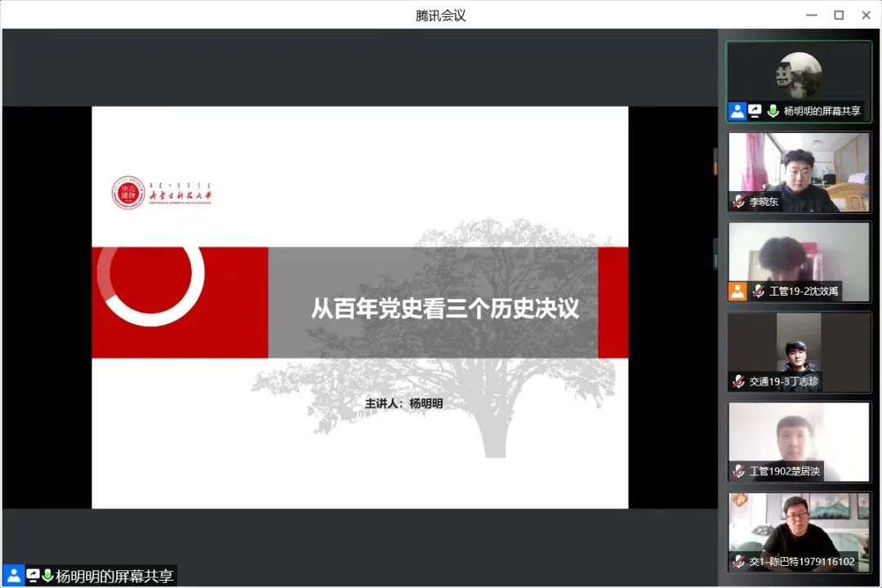
Task: Click the muted mic icon beside 交1-陈巴特1979116102
Action: coord(738,561)
